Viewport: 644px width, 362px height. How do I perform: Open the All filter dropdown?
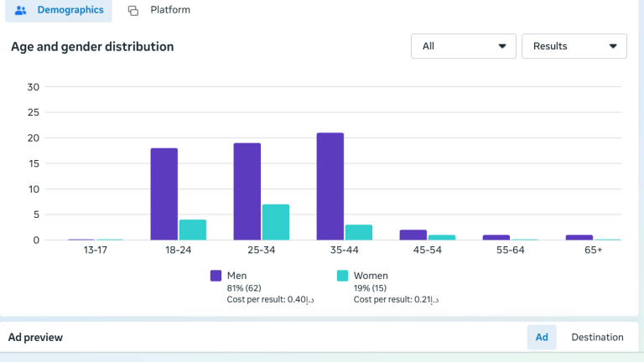tap(463, 46)
